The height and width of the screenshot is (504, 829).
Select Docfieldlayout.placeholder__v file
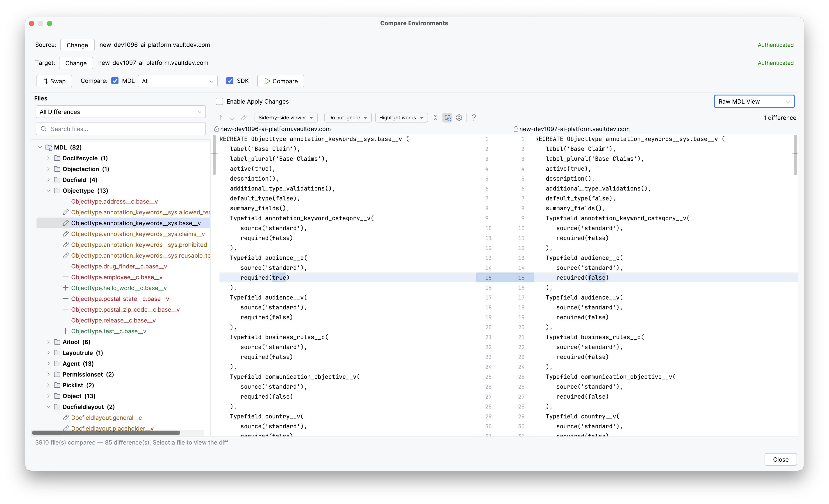pos(112,428)
